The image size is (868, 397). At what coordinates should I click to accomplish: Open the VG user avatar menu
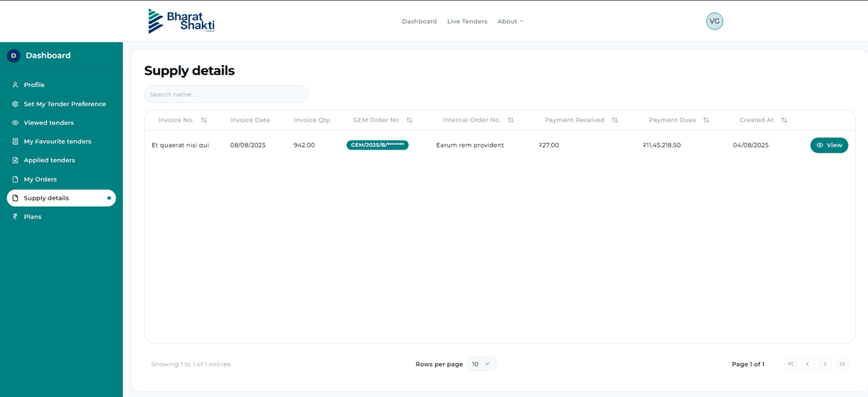(x=715, y=21)
